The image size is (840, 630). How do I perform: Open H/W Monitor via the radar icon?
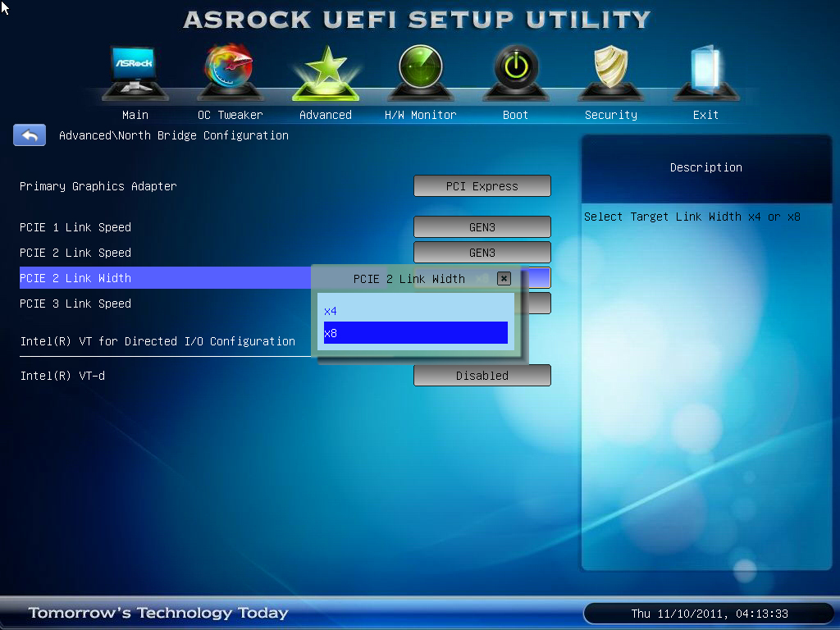(421, 73)
